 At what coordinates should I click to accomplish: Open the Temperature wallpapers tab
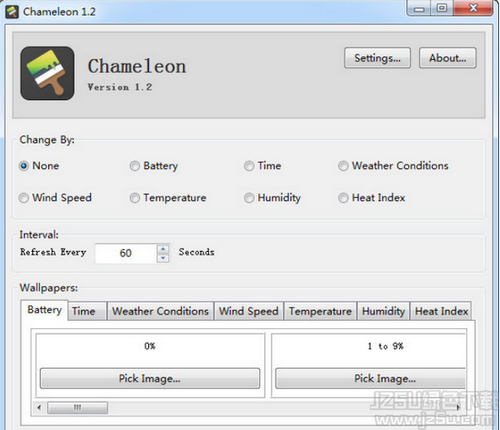(320, 311)
